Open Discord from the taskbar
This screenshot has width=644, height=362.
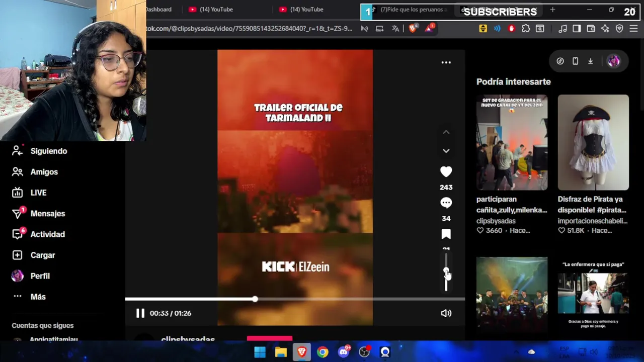pyautogui.click(x=344, y=352)
